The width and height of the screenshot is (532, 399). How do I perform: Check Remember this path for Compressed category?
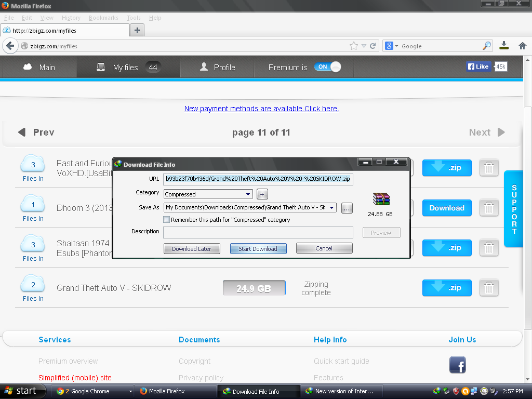167,220
